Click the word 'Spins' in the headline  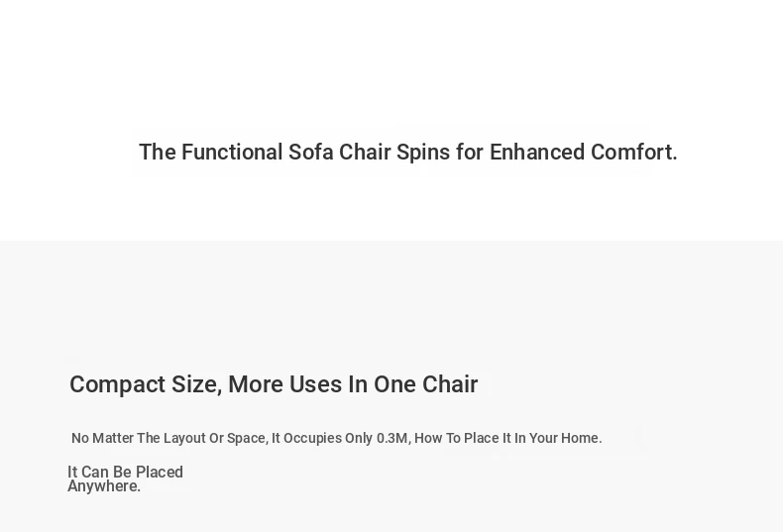coord(423,154)
